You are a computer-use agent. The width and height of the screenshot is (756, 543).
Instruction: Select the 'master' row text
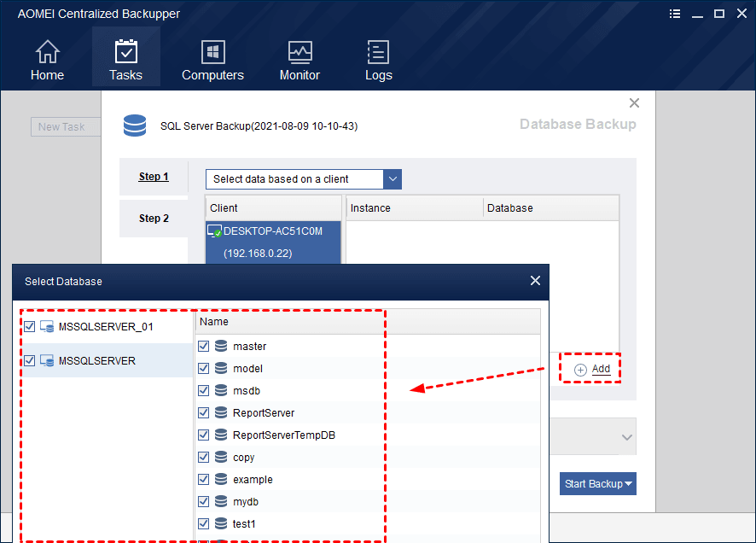250,347
